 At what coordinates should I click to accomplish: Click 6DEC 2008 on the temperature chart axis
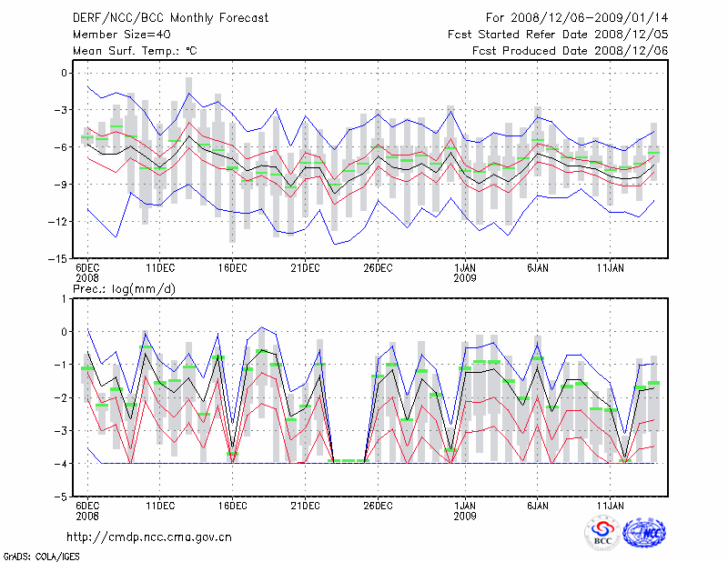click(86, 273)
